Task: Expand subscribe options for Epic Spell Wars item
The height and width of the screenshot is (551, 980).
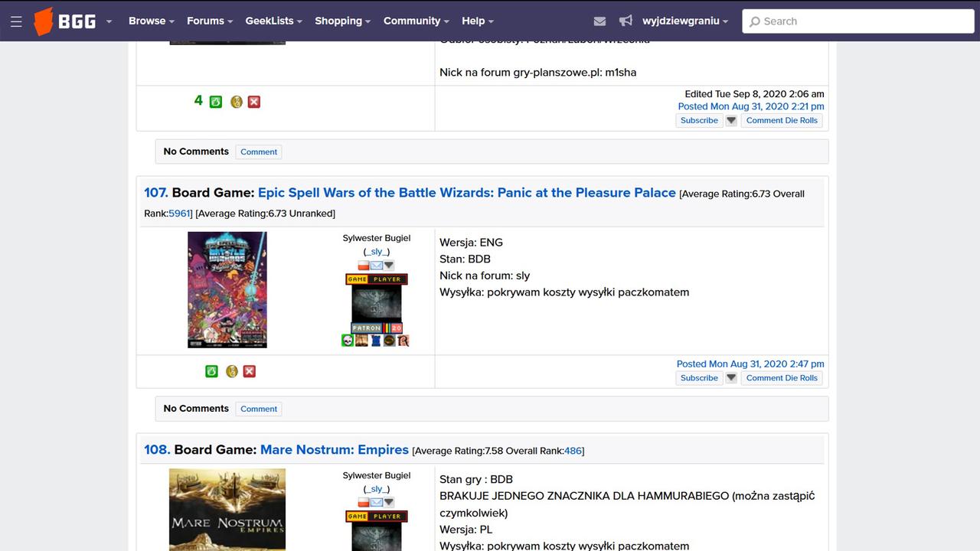Action: [x=731, y=378]
